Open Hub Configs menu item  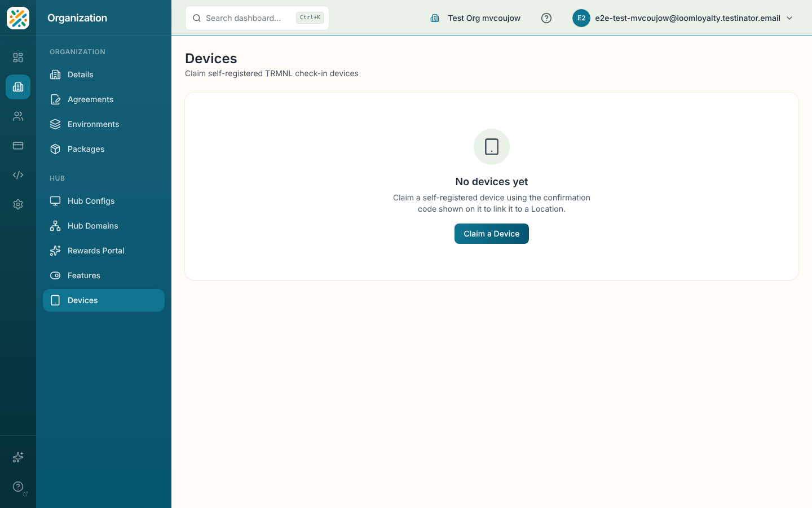point(104,201)
